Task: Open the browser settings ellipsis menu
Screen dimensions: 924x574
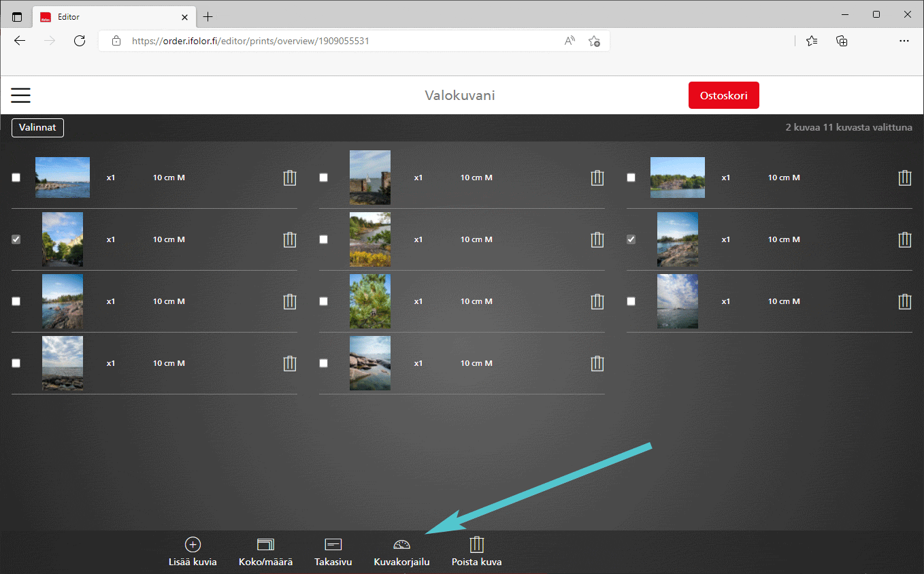Action: [904, 41]
